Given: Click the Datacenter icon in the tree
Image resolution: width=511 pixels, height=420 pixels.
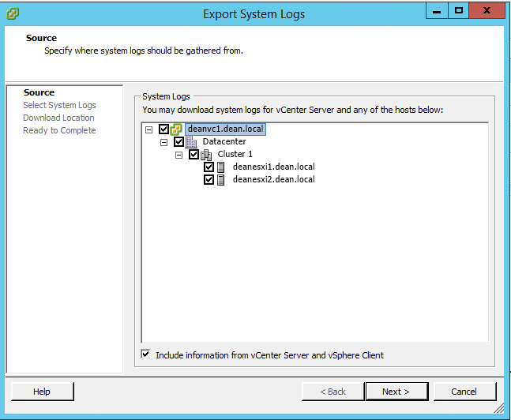Looking at the screenshot, I should tap(191, 142).
